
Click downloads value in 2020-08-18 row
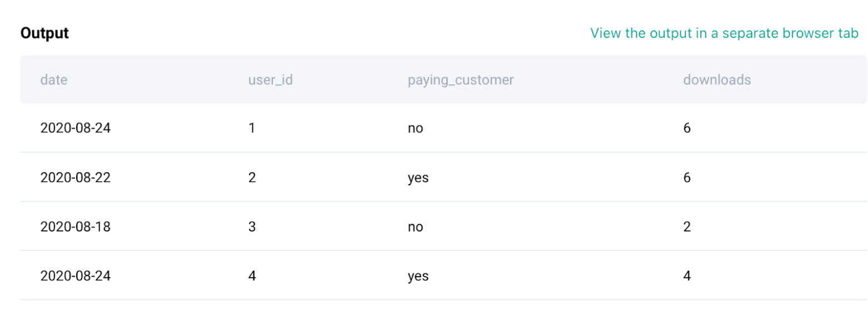point(687,227)
